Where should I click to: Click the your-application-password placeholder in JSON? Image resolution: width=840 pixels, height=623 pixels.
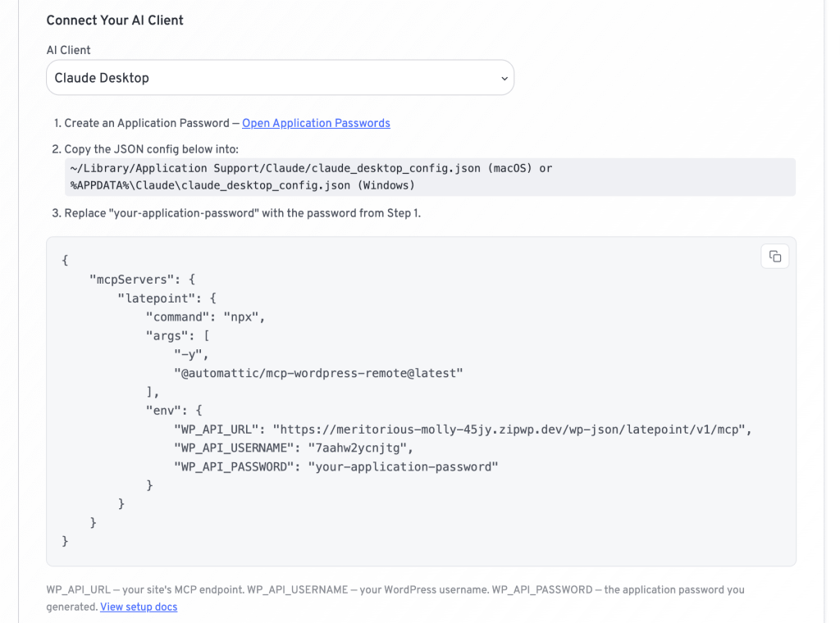coord(403,466)
